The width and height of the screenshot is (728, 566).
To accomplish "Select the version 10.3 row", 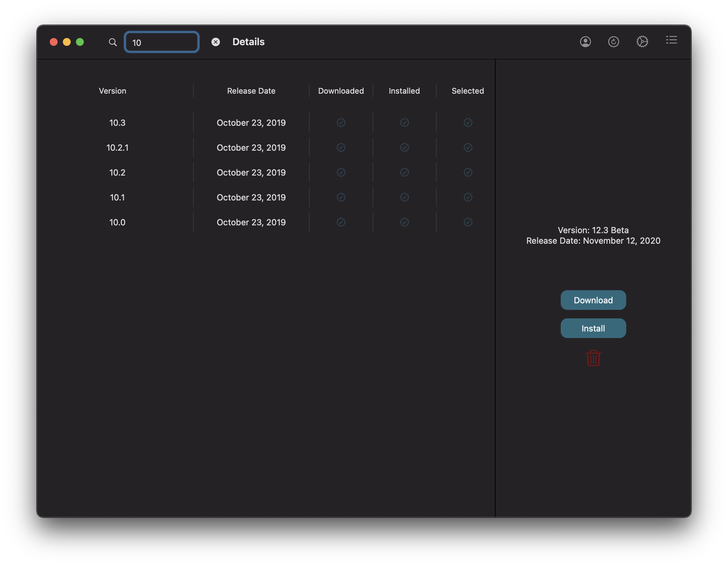I will 117,123.
